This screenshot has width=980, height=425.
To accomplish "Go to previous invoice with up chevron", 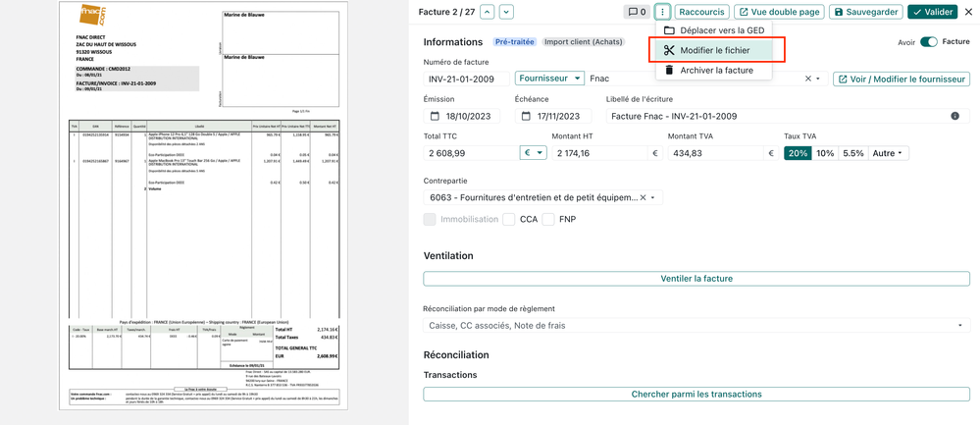I will pyautogui.click(x=487, y=12).
